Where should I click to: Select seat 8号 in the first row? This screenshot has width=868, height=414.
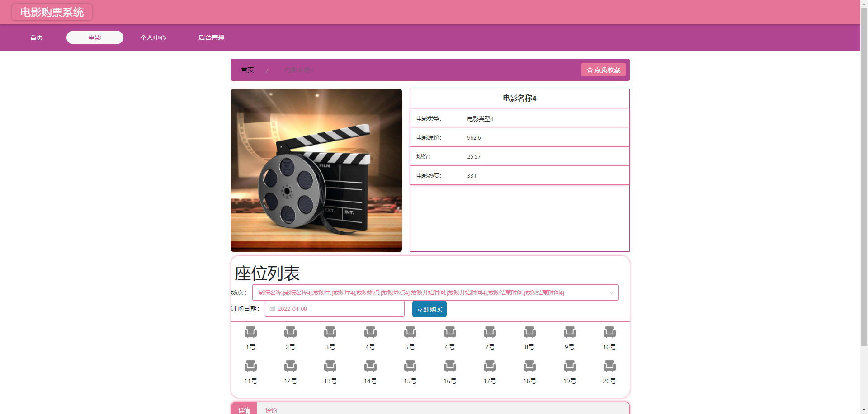[529, 332]
